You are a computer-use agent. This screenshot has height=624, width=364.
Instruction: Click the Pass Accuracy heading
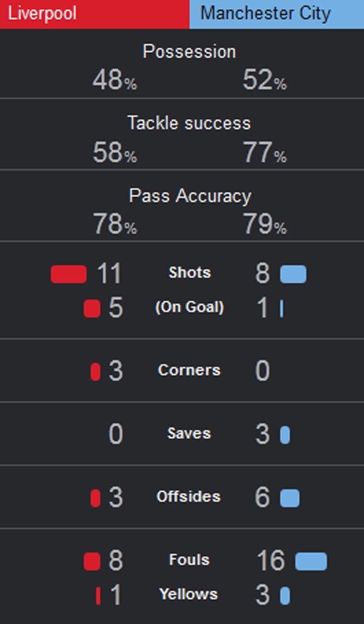[189, 195]
